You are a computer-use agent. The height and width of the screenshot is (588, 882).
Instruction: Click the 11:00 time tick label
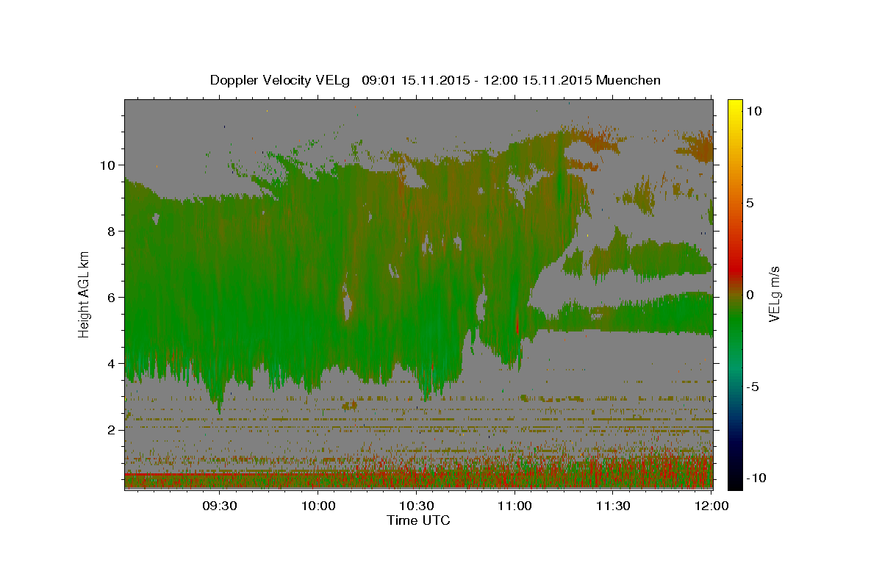[515, 506]
